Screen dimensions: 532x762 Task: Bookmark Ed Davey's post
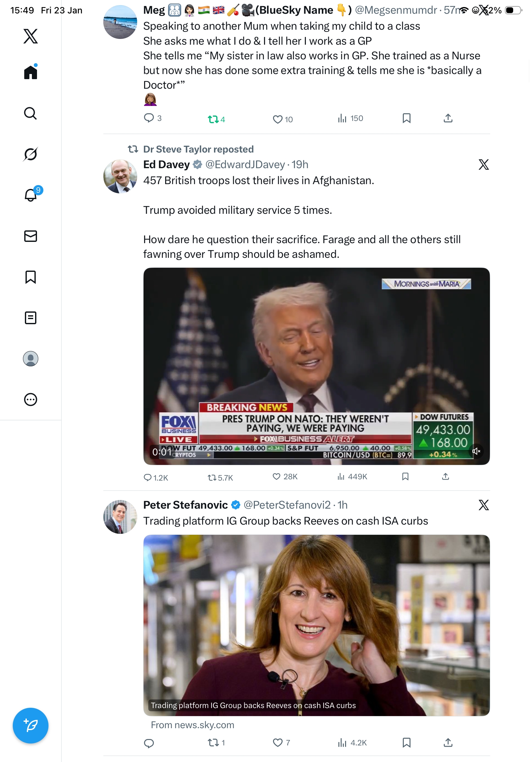[x=405, y=477]
